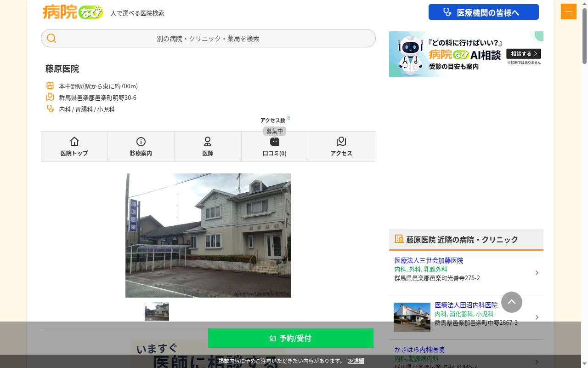The width and height of the screenshot is (588, 368).
Task: Click the 内科, 外科, 乳腺外科 departments text
Action: [x=421, y=269]
